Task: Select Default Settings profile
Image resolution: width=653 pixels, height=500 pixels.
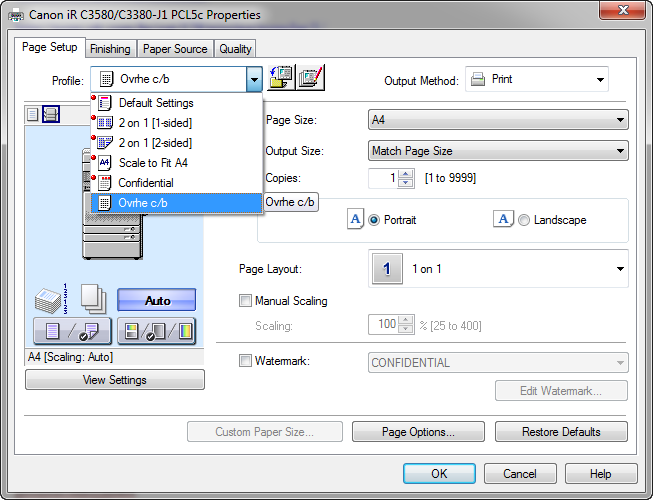Action: [177, 103]
